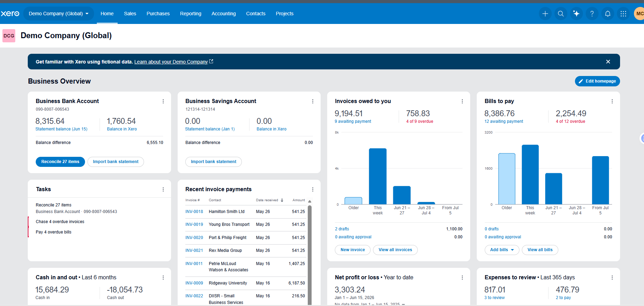Click the plus create-new icon in header
This screenshot has width=644, height=306.
tap(545, 14)
